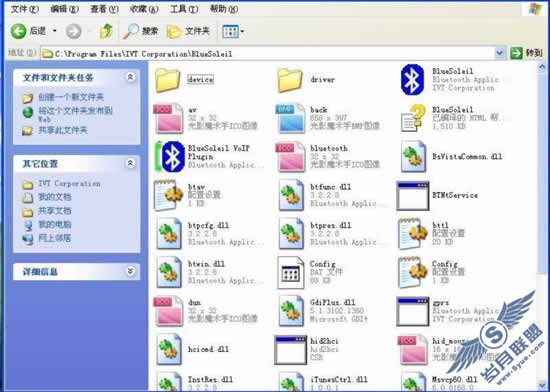Select the driver folder icon
This screenshot has width=550, height=392.
(290, 80)
